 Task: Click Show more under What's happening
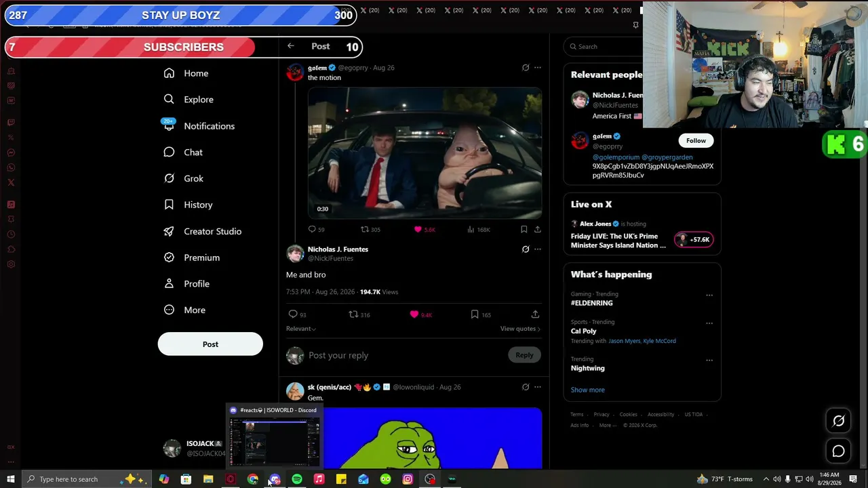point(587,390)
